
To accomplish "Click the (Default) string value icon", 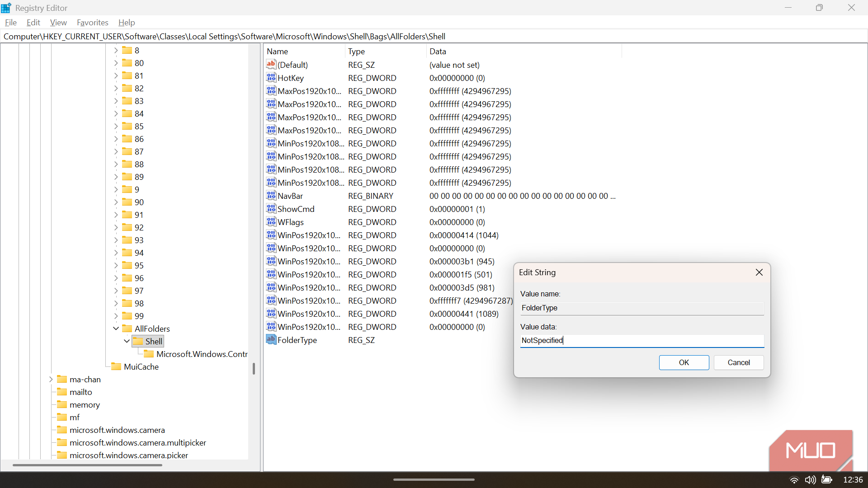I will tap(271, 65).
